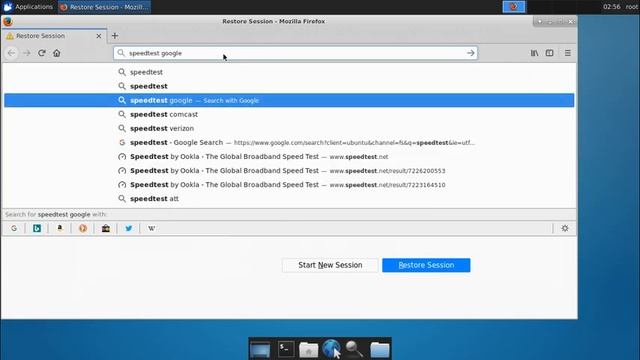Click the root user label in panel
The width and height of the screenshot is (640, 360).
click(631, 7)
